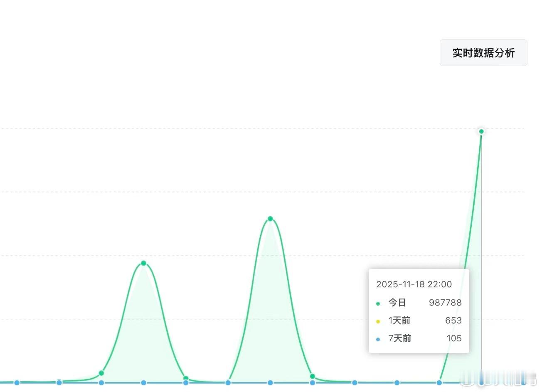Screen dimensions: 542x392
Task: Click the green peak point of the smaller left hump
Action: [143, 263]
